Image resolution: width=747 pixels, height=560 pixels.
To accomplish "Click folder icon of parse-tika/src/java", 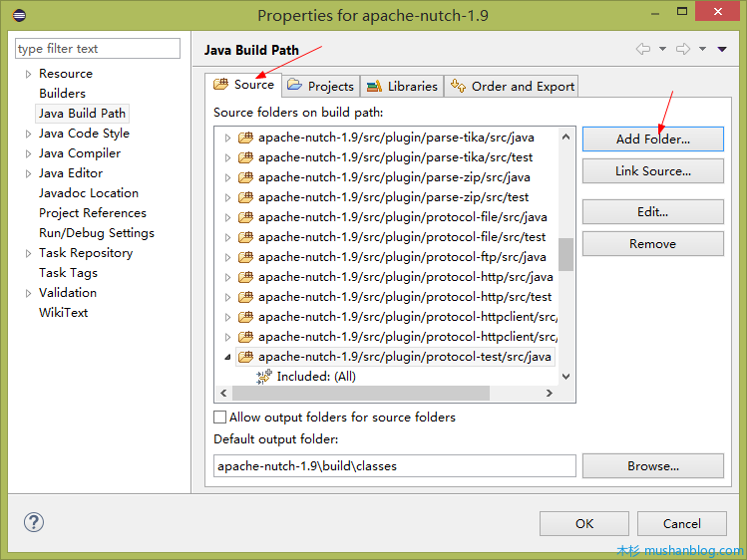I will (x=245, y=138).
